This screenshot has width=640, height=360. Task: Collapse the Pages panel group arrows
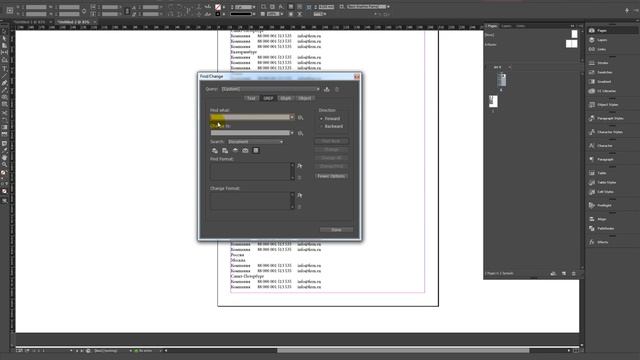coord(572,26)
